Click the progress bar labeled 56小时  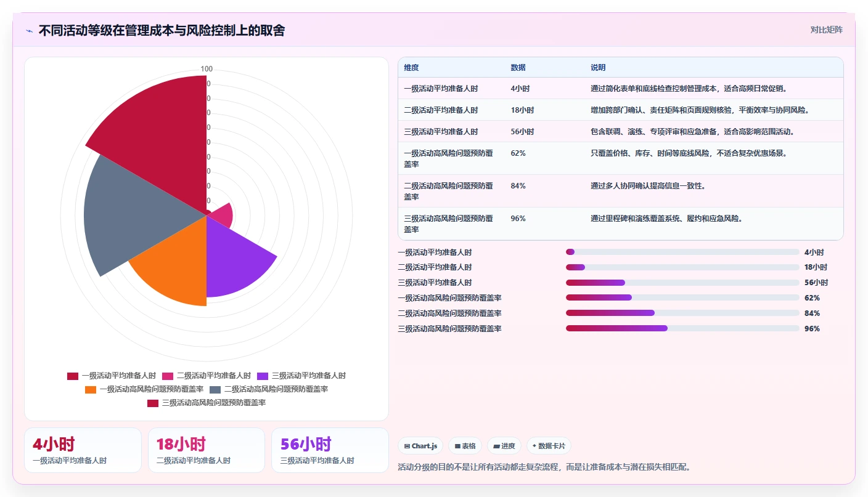[x=682, y=283]
